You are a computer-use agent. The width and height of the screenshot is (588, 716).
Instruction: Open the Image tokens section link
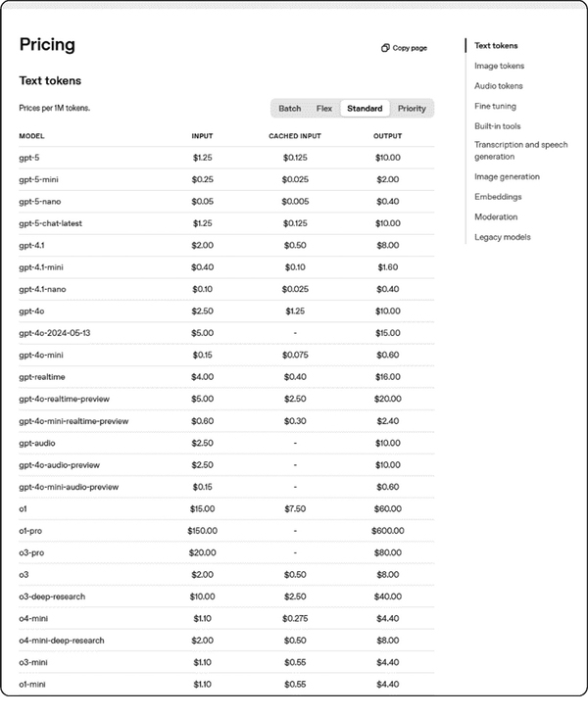coord(499,66)
